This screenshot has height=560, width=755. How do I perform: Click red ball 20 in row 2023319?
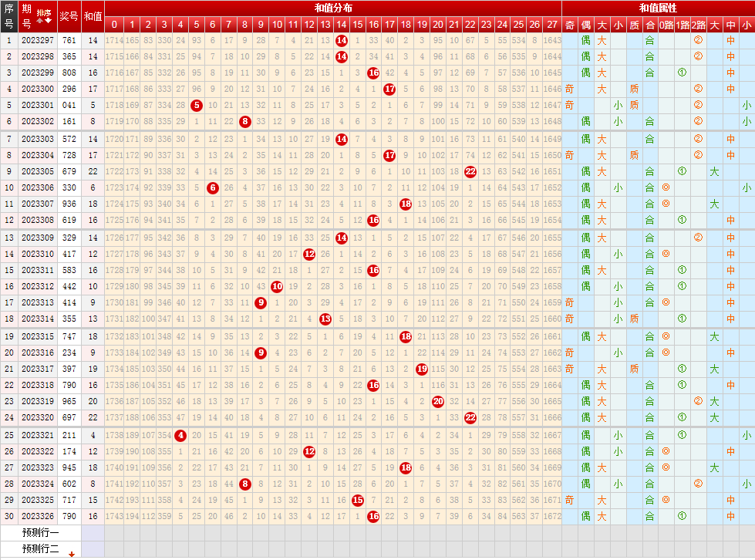438,401
